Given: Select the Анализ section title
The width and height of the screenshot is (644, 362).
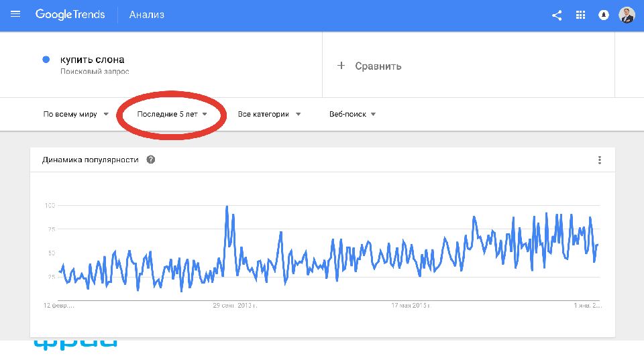Looking at the screenshot, I should 146,15.
